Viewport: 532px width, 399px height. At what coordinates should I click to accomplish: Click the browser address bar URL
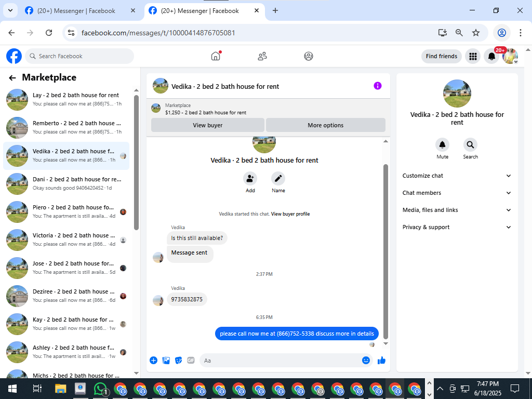pos(158,33)
